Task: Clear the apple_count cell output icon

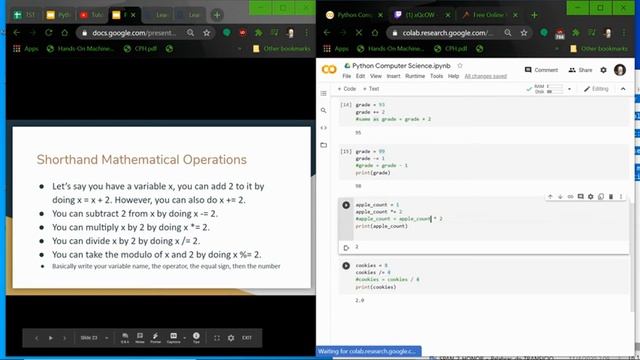Action: click(x=346, y=248)
